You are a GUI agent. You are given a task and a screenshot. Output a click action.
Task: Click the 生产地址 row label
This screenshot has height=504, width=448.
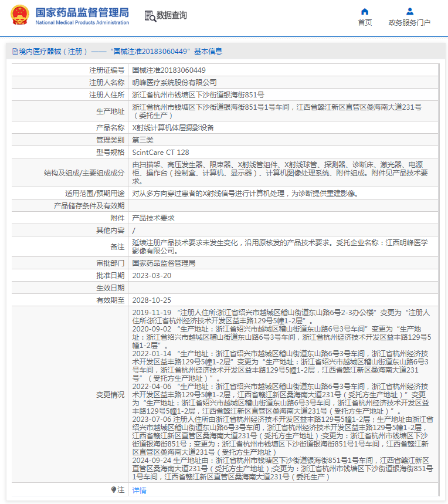(110, 111)
